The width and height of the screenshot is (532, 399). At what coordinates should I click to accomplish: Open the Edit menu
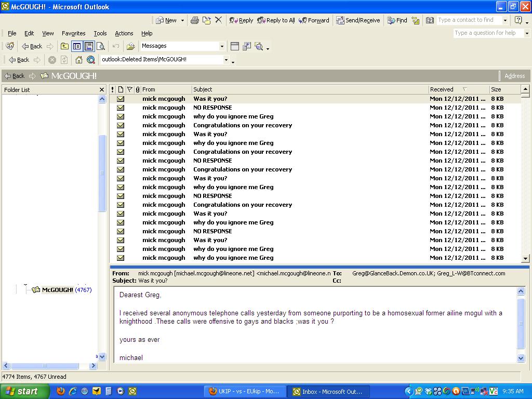[29, 33]
